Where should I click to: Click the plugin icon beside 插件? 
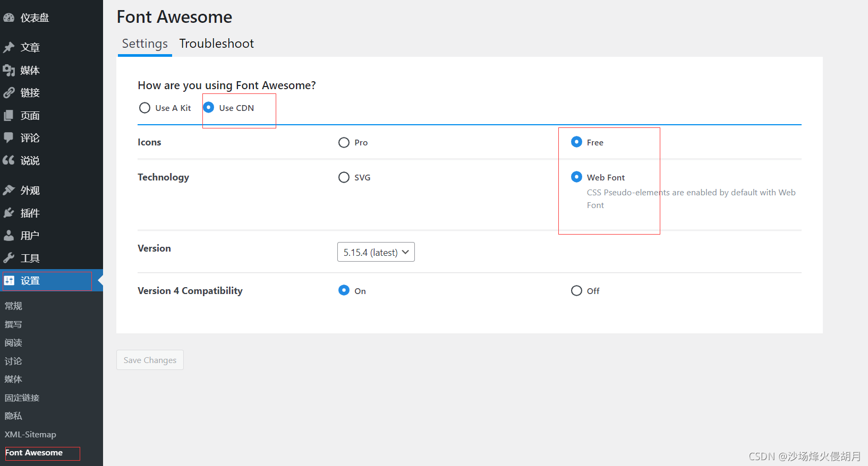[8, 213]
